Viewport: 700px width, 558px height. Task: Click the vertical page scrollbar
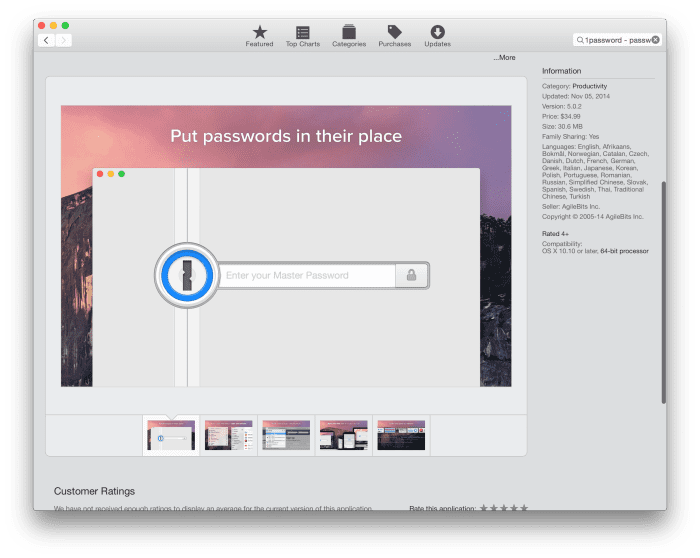663,290
